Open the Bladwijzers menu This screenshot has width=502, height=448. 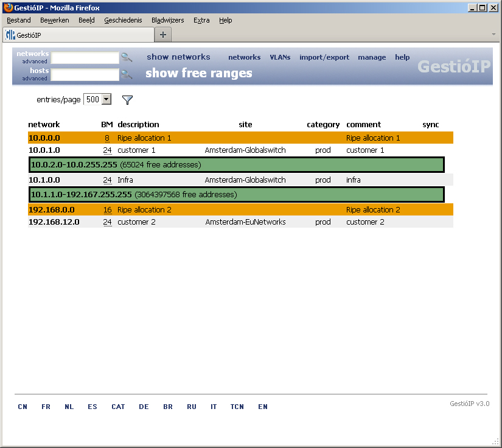point(168,20)
